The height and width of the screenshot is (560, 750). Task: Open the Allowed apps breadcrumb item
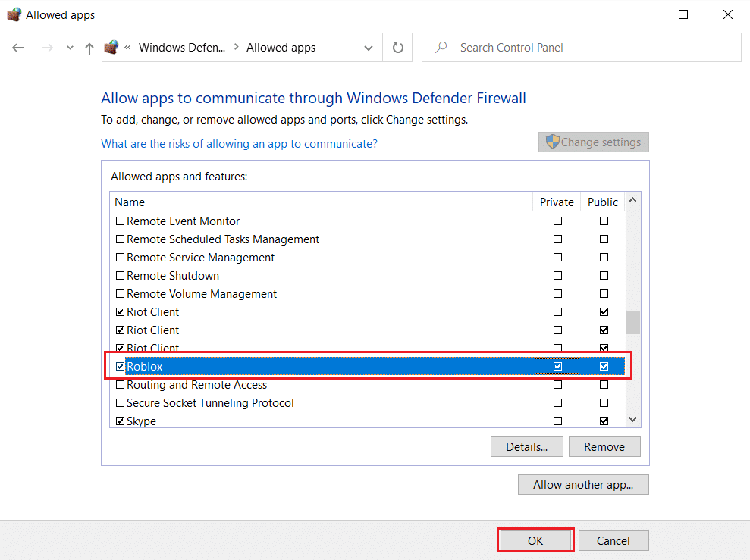point(281,47)
